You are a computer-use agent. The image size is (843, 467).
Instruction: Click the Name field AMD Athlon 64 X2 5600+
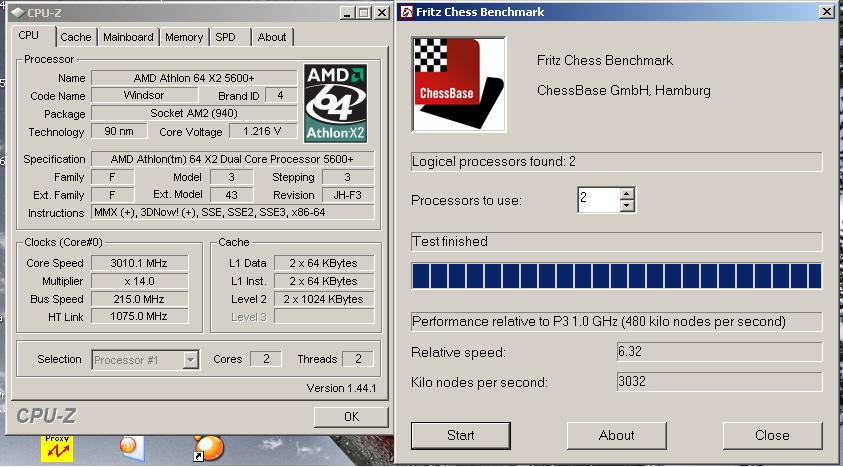[194, 78]
